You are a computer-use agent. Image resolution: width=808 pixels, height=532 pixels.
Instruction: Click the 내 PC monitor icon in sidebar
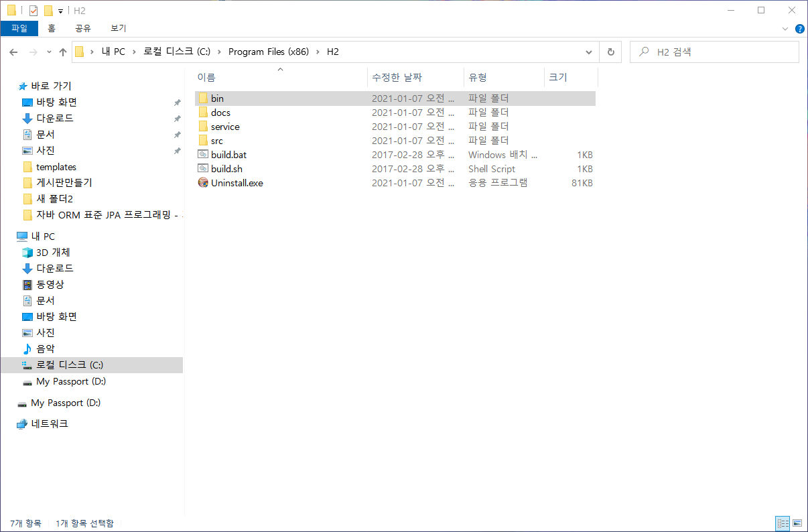point(22,237)
